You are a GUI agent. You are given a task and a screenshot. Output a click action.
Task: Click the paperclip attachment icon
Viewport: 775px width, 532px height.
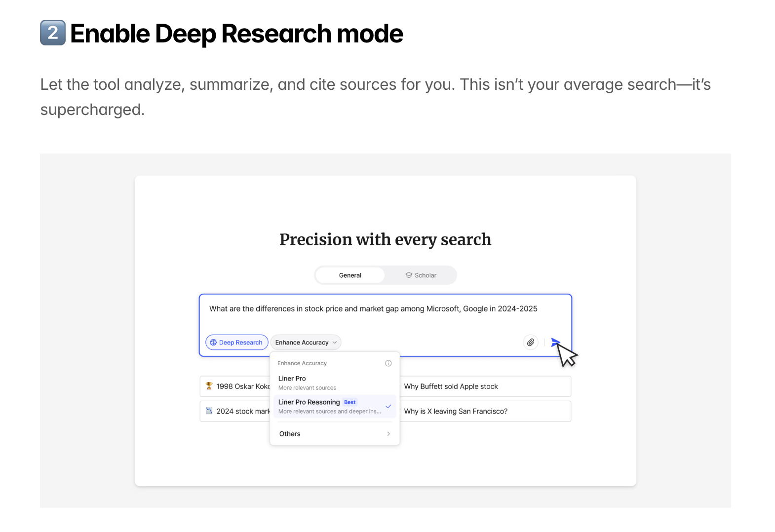tap(531, 342)
